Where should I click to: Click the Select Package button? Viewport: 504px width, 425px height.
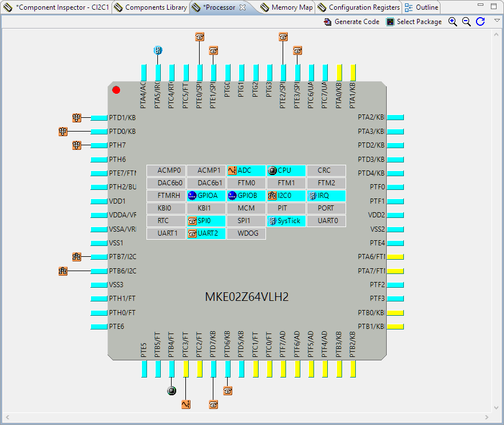point(414,22)
